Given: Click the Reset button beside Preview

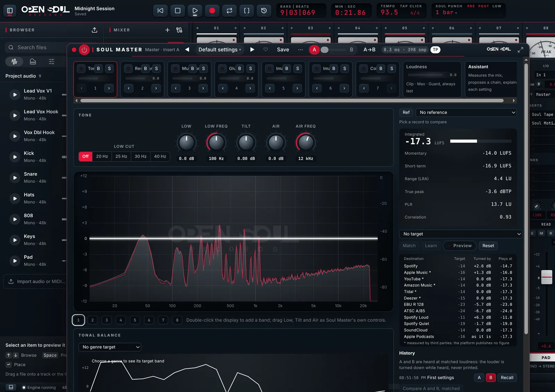Looking at the screenshot, I should click(x=488, y=246).
